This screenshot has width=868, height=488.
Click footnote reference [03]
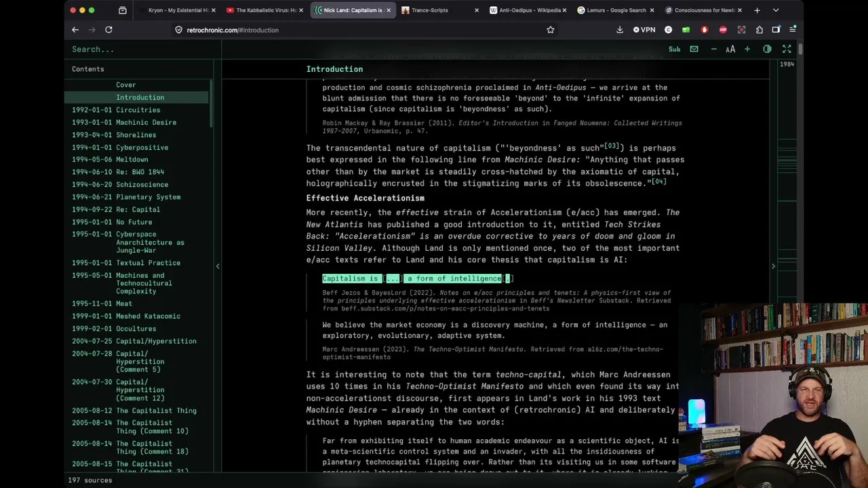[x=611, y=146]
